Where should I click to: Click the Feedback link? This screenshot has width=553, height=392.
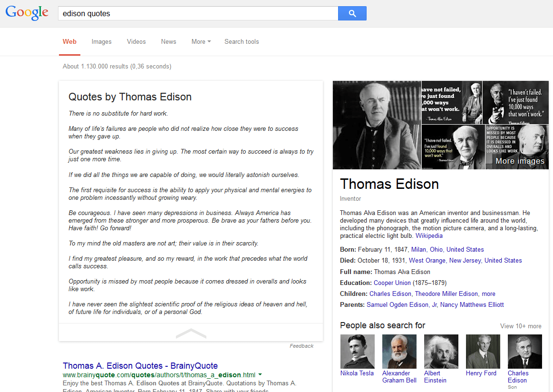tap(301, 346)
